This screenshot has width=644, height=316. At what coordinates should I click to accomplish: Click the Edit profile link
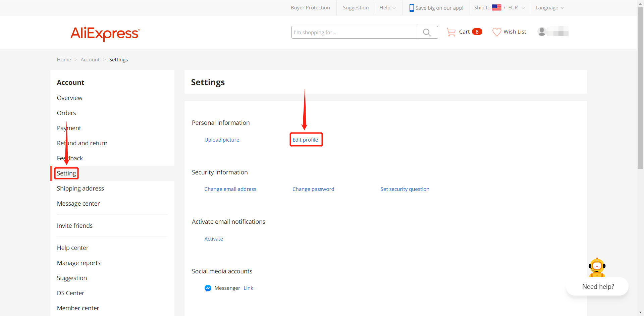click(306, 140)
